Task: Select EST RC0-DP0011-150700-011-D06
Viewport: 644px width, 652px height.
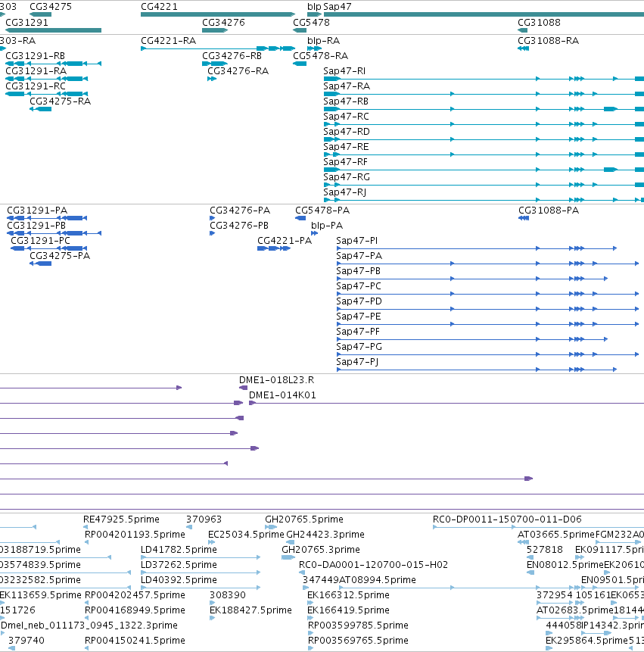Action: click(x=507, y=519)
